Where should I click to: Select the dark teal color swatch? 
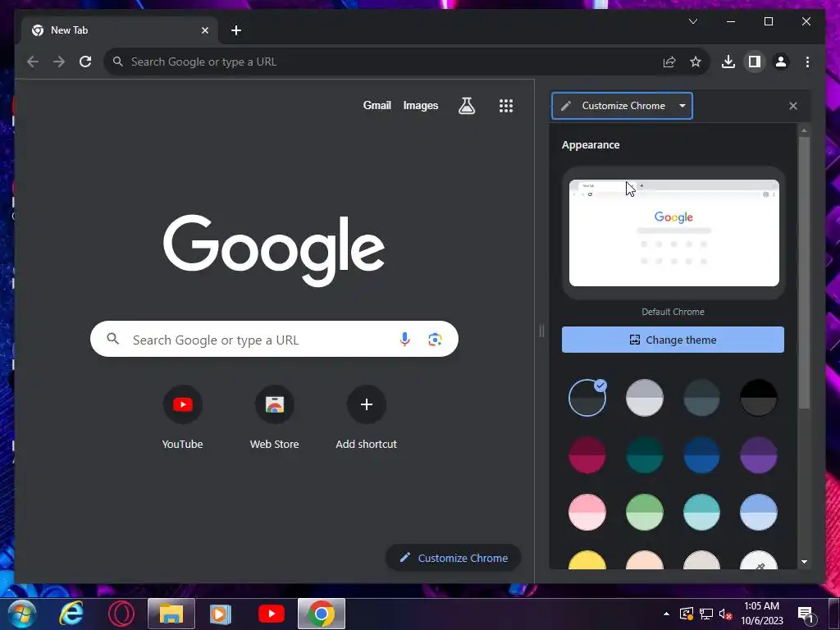click(645, 455)
